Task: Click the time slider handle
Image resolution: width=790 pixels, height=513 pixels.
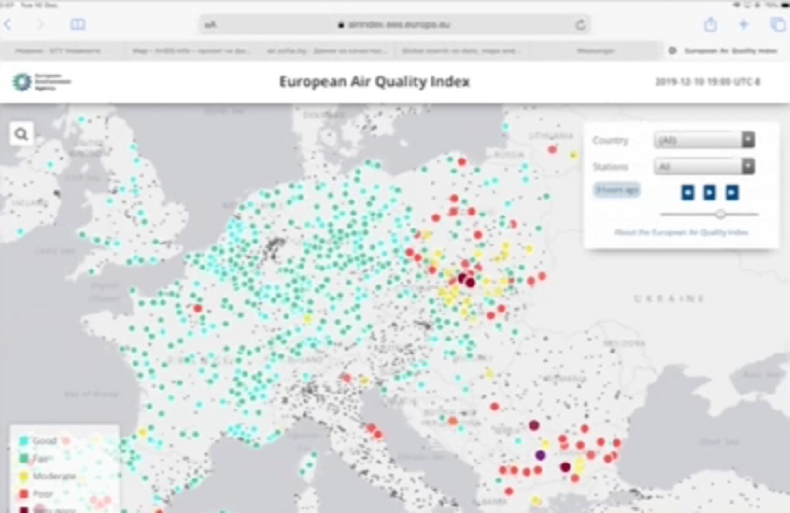Action: click(721, 213)
